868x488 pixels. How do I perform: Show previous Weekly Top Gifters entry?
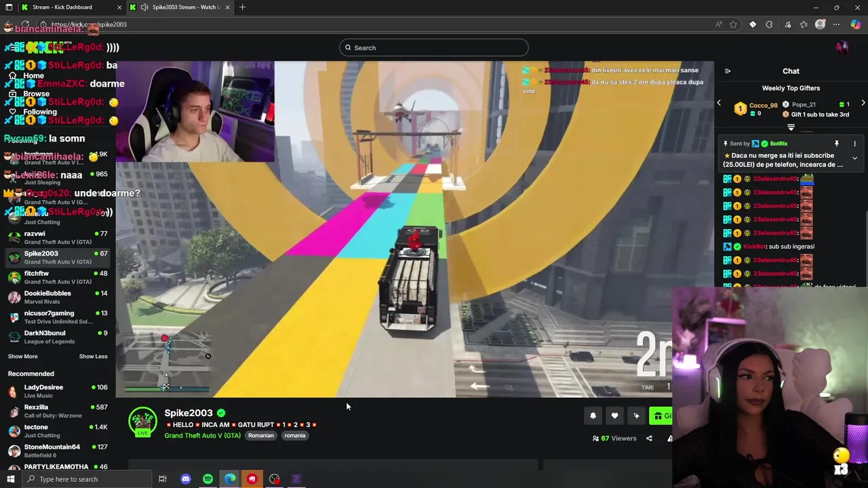[719, 103]
